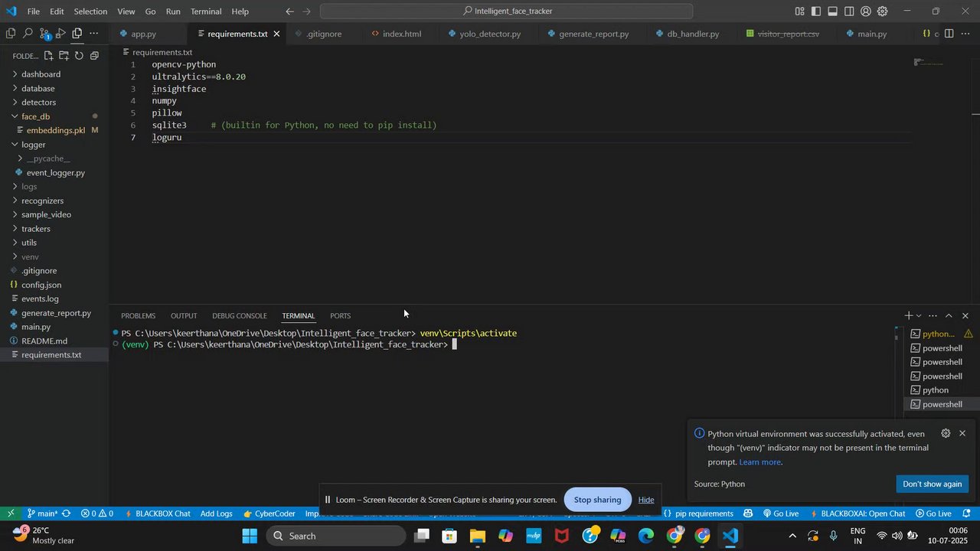Split the editor to the right
Viewport: 980px width, 551px height.
949,34
